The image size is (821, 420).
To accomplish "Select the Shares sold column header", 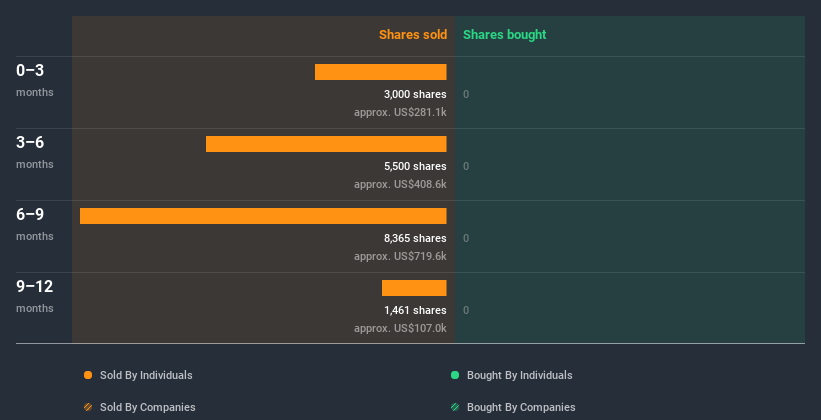I will (413, 35).
